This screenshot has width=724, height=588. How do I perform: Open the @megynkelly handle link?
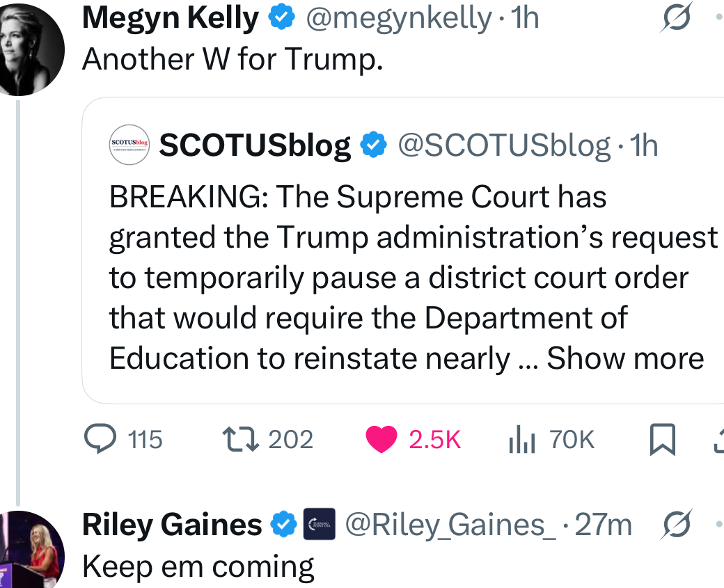click(x=398, y=19)
